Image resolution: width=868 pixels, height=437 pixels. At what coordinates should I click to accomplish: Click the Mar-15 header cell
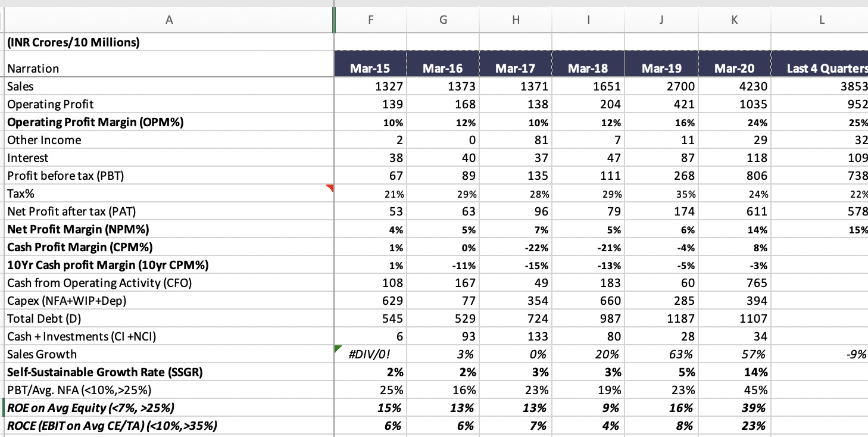point(371,68)
